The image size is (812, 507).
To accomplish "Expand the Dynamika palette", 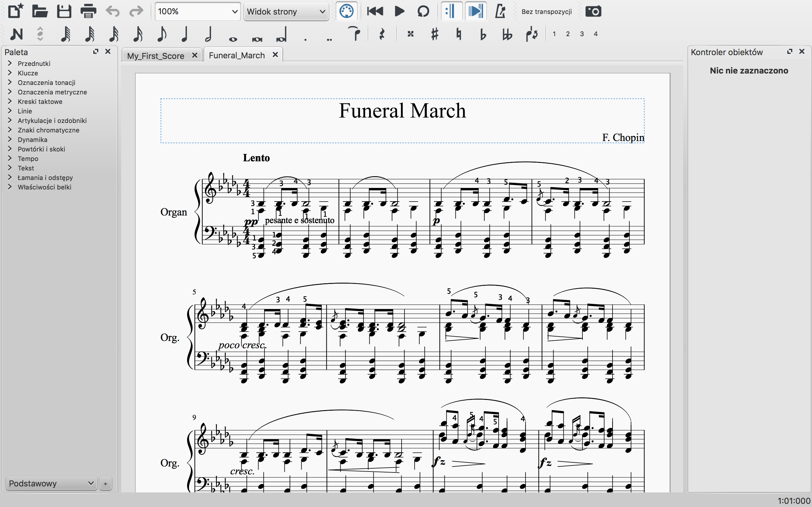I will (x=32, y=139).
